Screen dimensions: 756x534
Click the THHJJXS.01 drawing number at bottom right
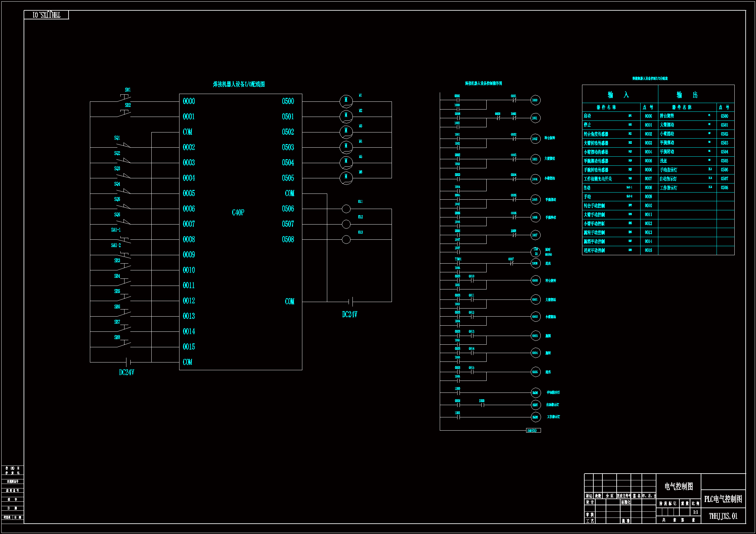tap(723, 516)
